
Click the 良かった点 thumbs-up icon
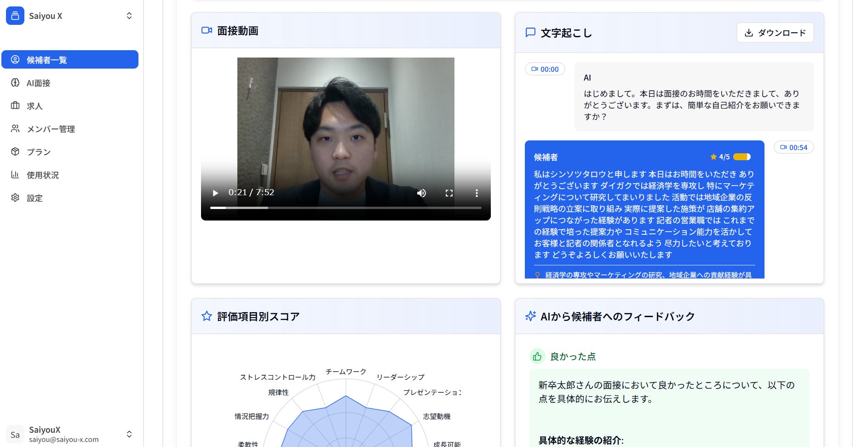click(537, 356)
